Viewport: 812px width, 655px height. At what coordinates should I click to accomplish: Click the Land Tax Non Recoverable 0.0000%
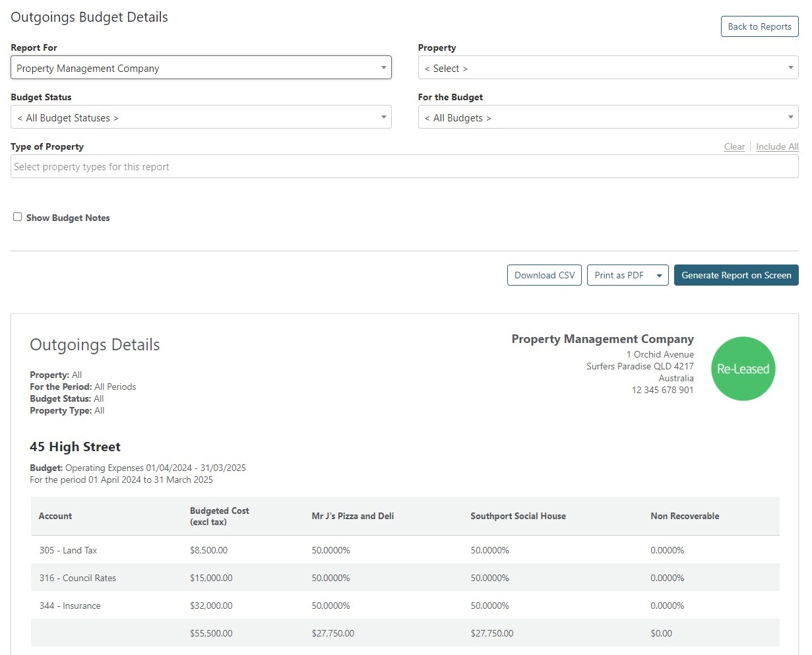pyautogui.click(x=667, y=550)
